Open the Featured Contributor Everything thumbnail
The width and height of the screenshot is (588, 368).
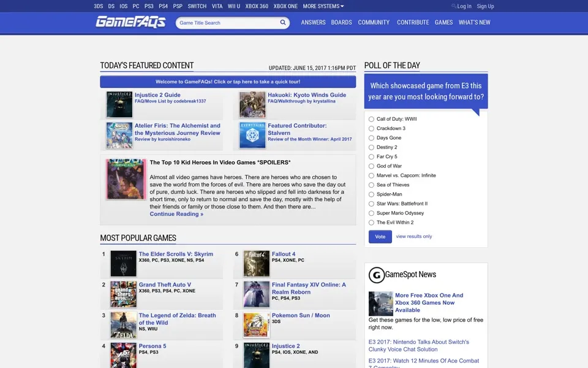tap(252, 135)
